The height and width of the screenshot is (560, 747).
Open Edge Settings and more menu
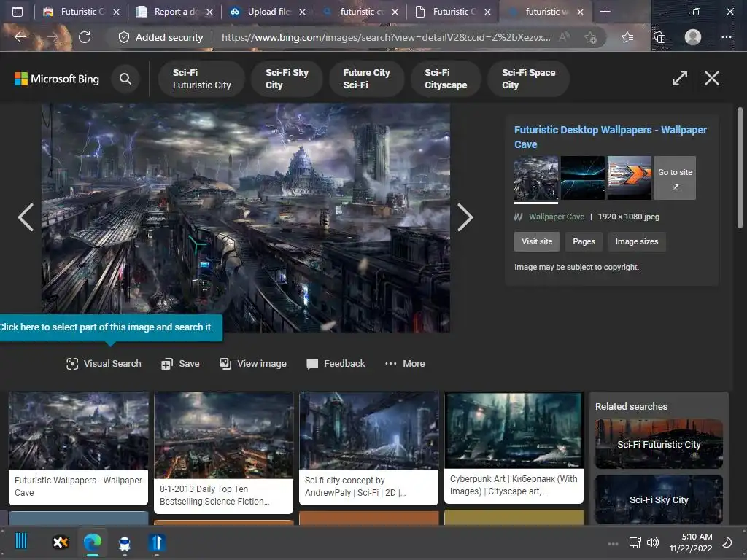(x=726, y=37)
